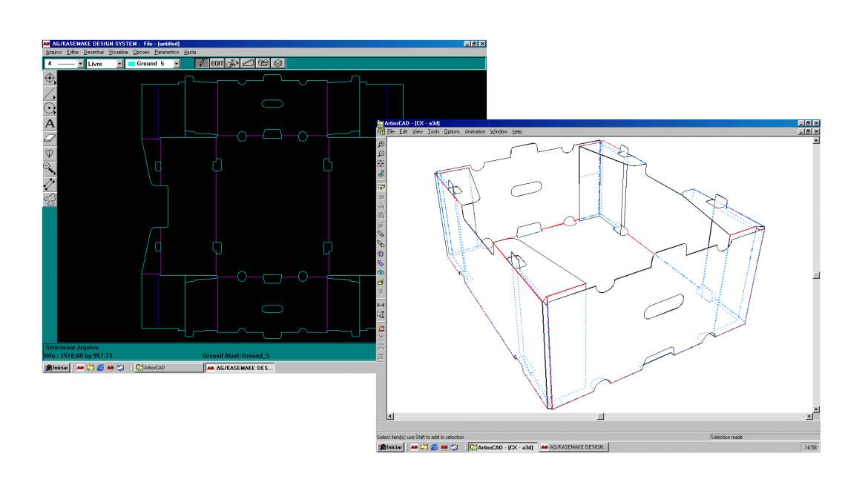Select the Circle drawing tool in Kasemake

[x=50, y=108]
